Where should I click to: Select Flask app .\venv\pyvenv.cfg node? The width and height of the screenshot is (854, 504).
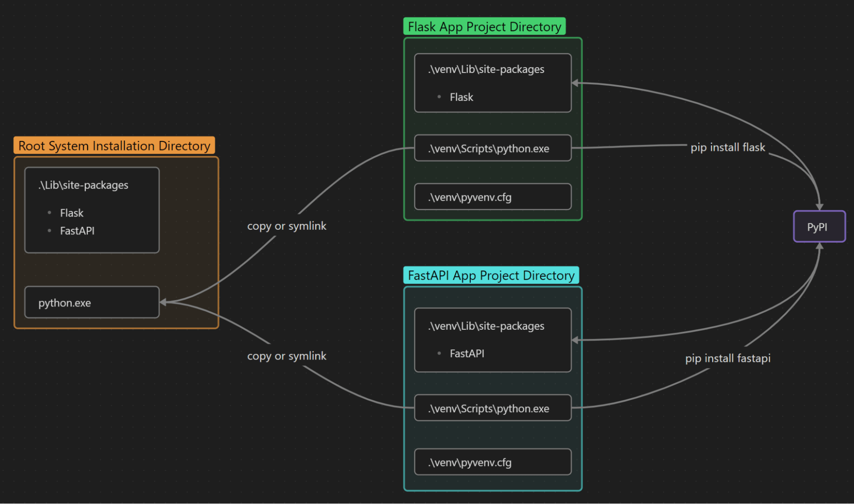click(492, 197)
